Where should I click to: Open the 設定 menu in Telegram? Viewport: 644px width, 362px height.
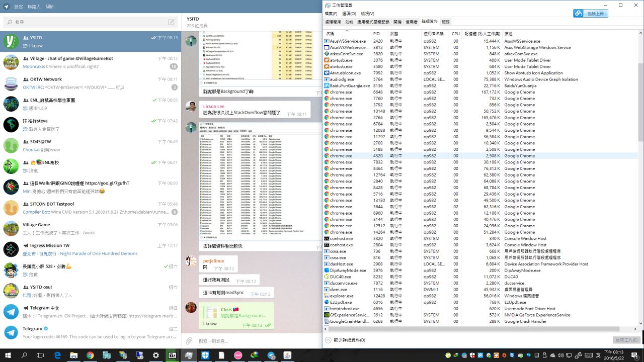[x=19, y=7]
